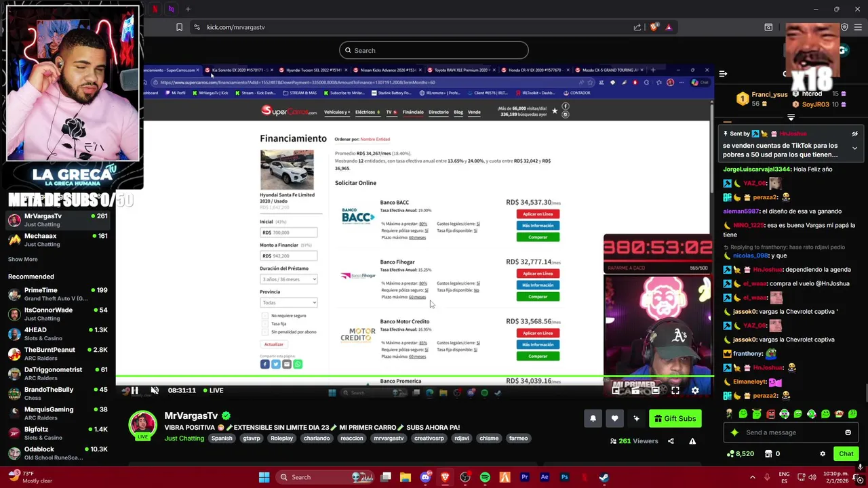
Task: Select the chisme tag
Action: coord(489,439)
